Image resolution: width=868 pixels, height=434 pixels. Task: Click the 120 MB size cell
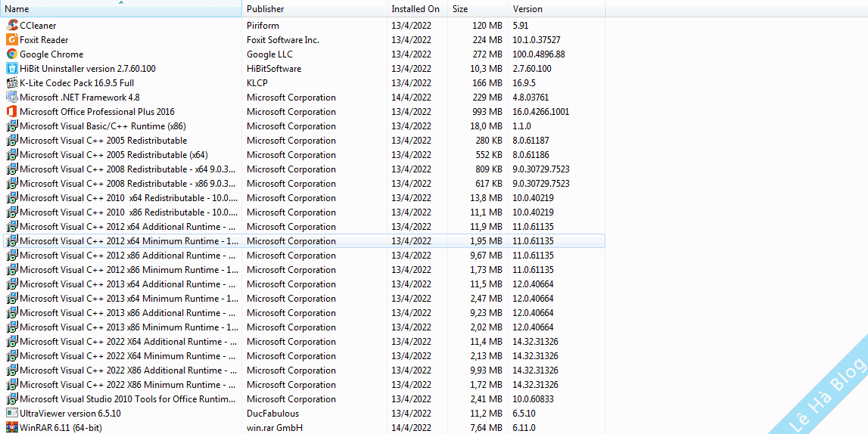[x=487, y=26]
